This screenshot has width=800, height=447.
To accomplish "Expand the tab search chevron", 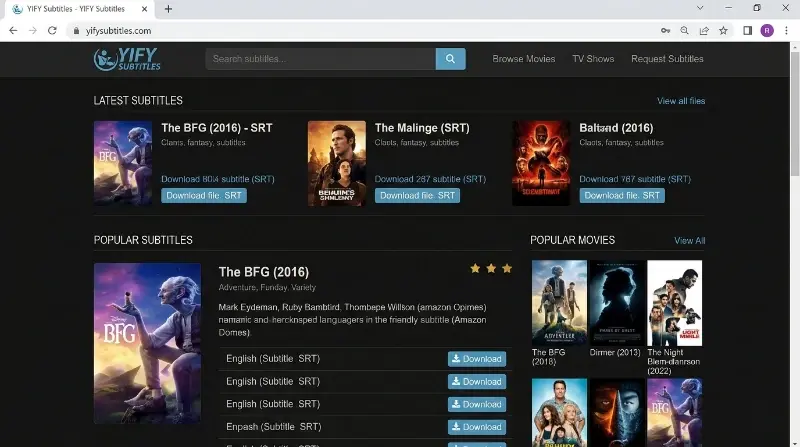I will coord(700,8).
